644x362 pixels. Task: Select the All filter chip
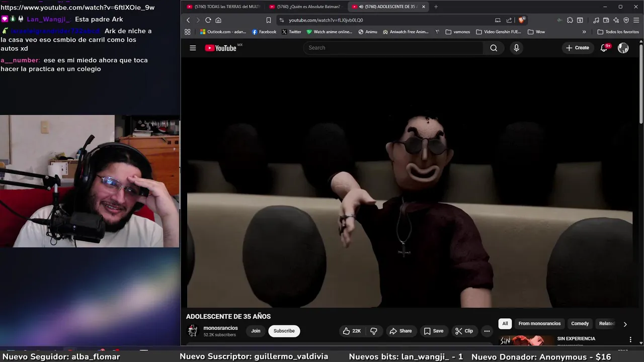505,324
